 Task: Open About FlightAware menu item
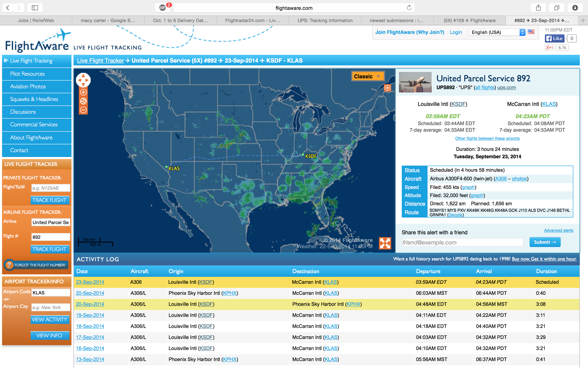point(37,138)
